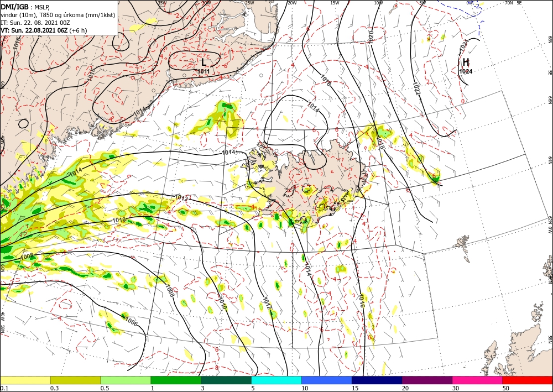Click the 'H' high-pressure symbol
Screen dimensions: 553x392
(x=466, y=62)
